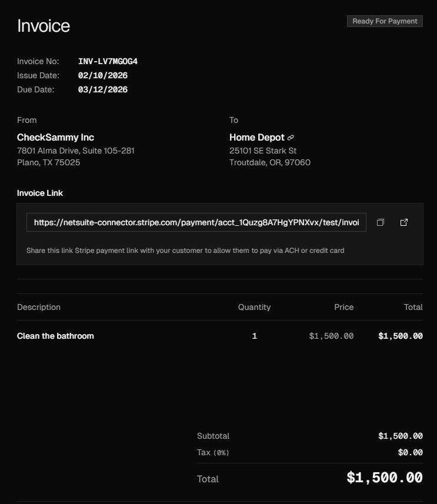Open the invoice line item Clean the bathroom
This screenshot has width=437, height=504.
click(x=55, y=336)
